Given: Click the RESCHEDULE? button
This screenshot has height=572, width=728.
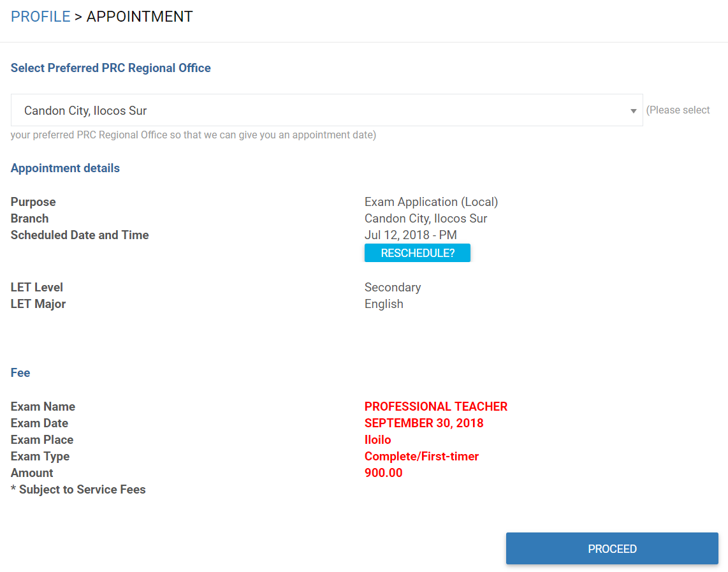Looking at the screenshot, I should point(418,253).
